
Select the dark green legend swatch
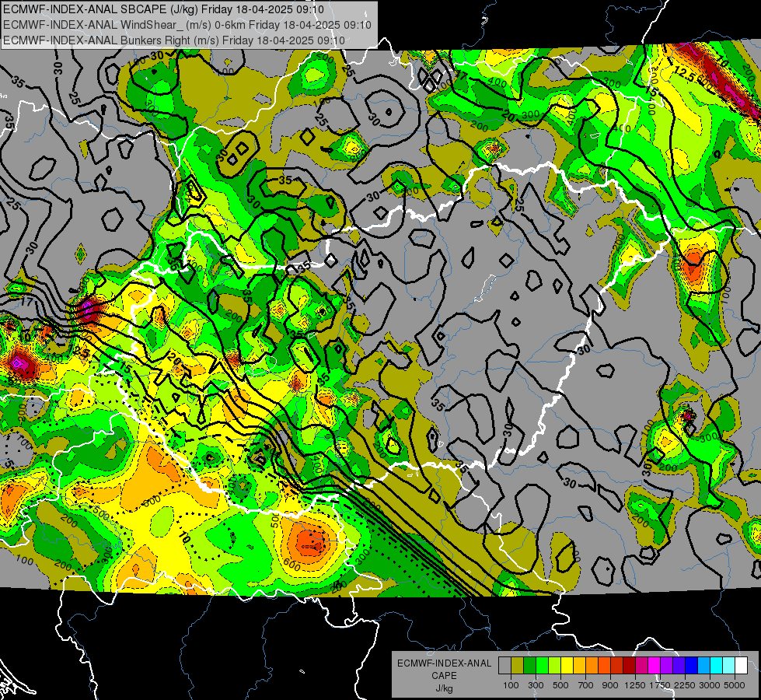pos(529,666)
